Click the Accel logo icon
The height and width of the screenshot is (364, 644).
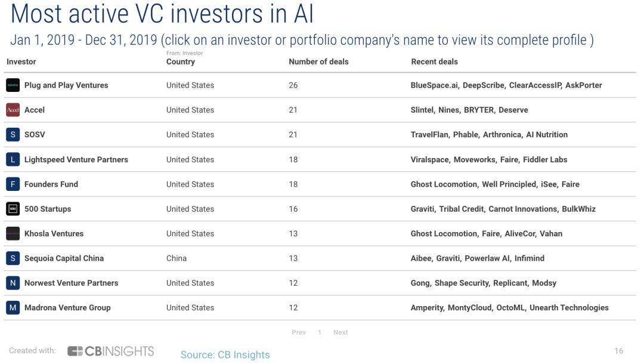click(x=13, y=110)
